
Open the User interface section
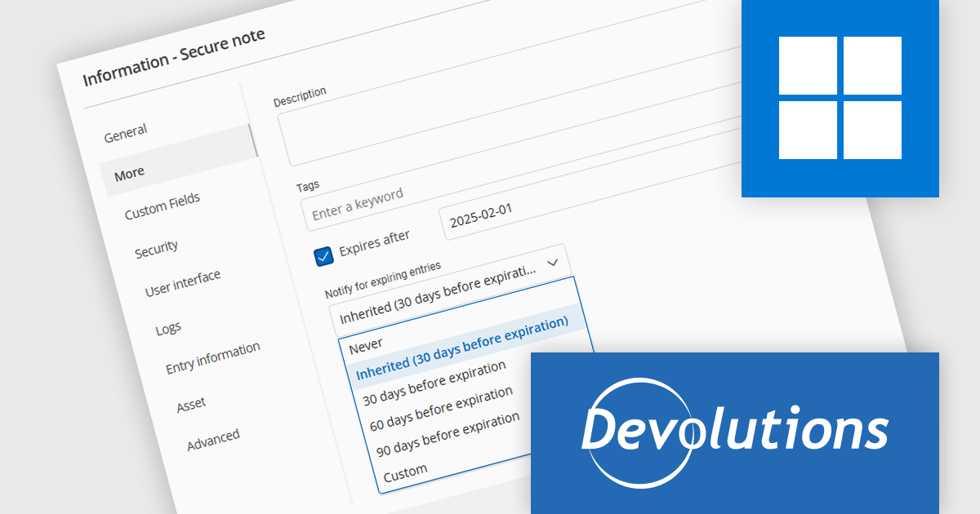point(182,283)
